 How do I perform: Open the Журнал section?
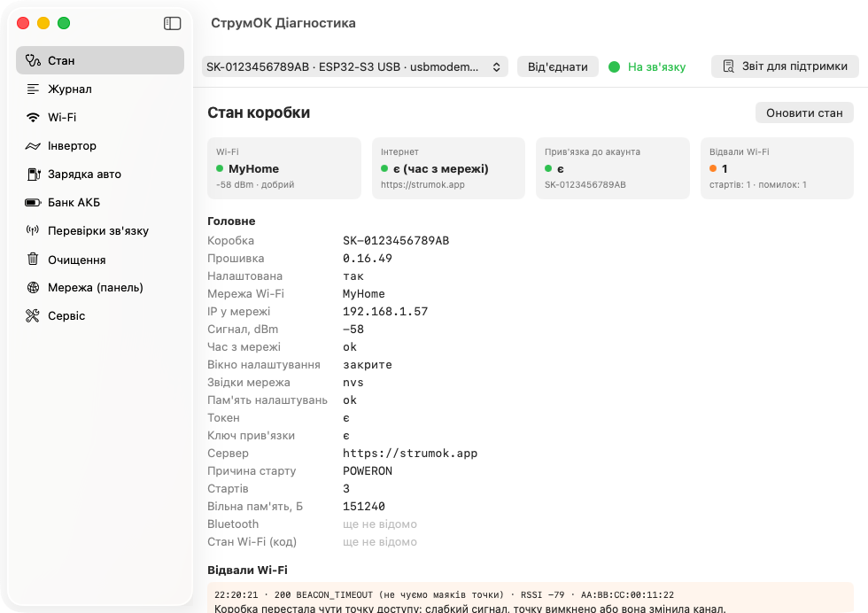pyautogui.click(x=100, y=89)
